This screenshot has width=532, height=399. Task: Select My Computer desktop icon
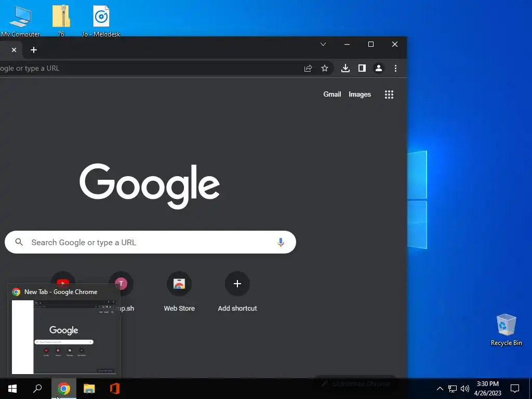click(x=20, y=20)
